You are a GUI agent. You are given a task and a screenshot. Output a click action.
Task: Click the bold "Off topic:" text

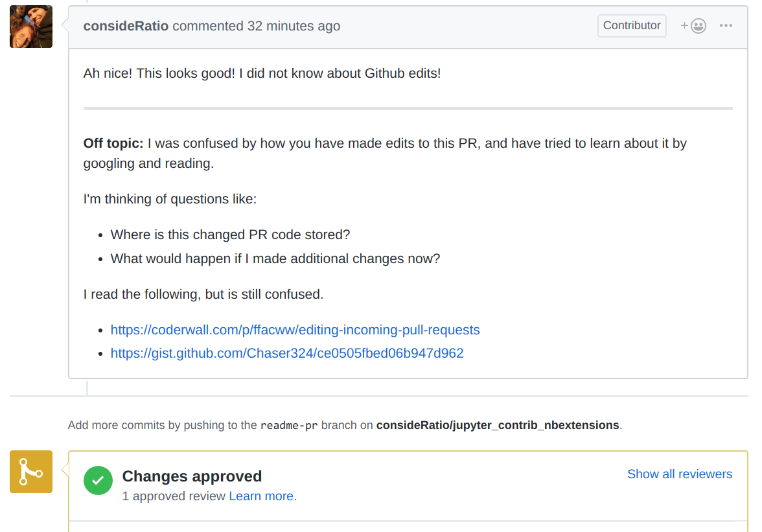[x=113, y=143]
